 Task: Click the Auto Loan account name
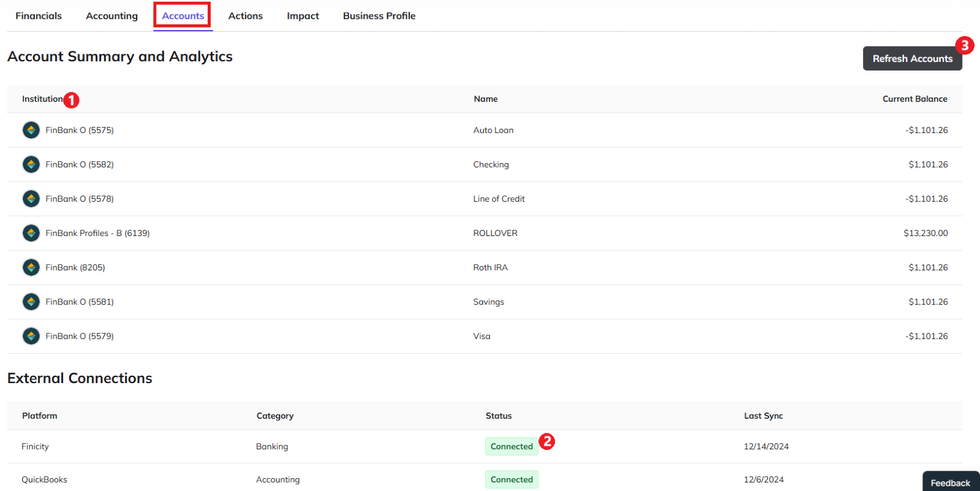coord(493,130)
